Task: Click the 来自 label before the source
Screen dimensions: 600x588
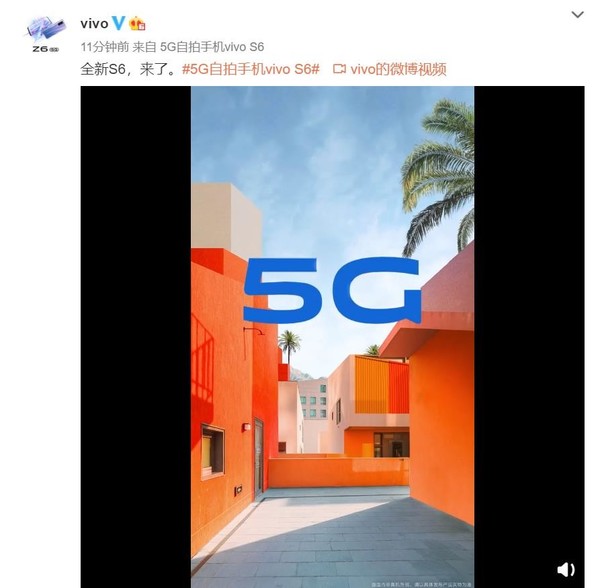Action: 144,47
